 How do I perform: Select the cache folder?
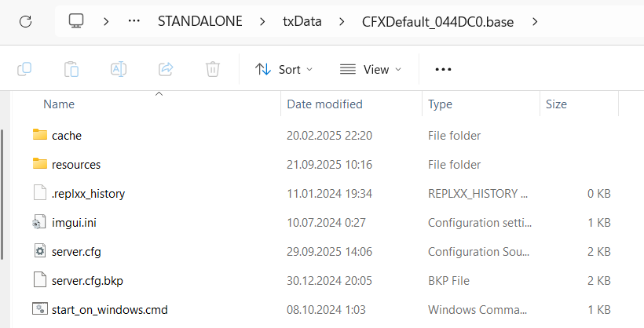point(67,135)
